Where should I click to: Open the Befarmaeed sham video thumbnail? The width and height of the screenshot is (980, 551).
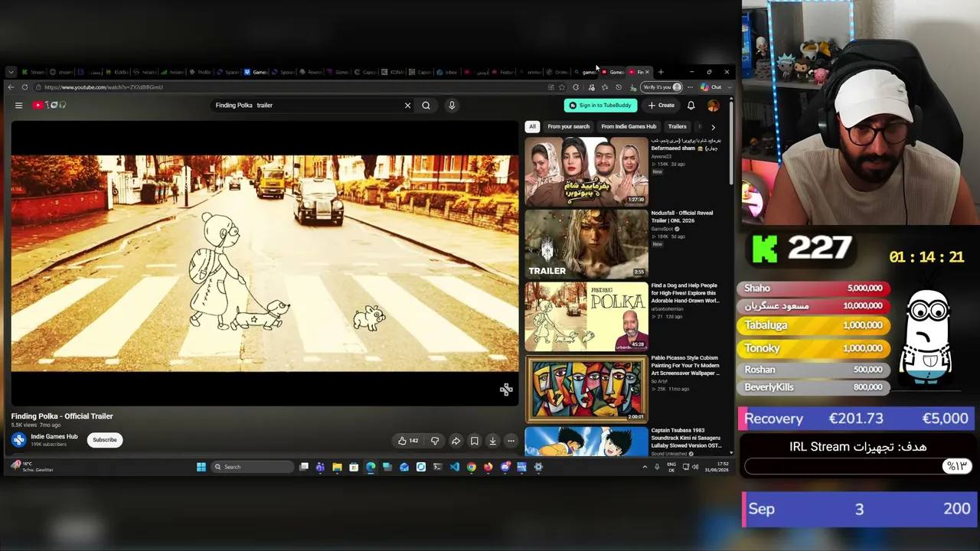click(586, 171)
